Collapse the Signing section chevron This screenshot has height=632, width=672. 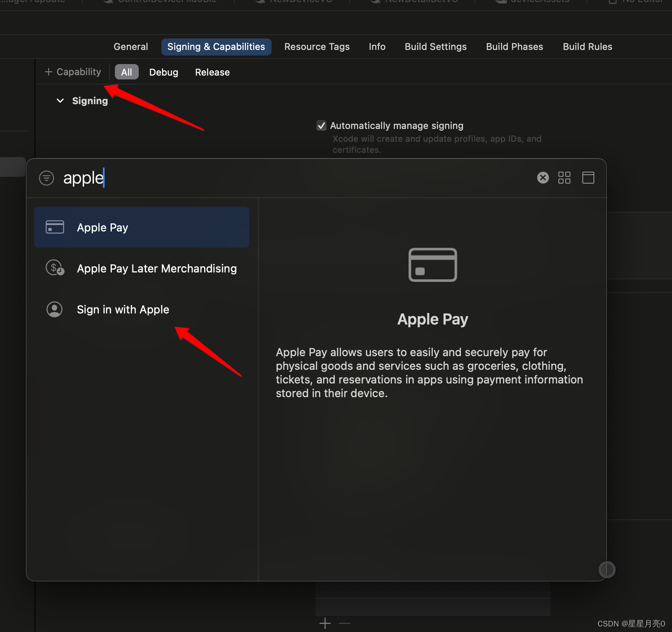tap(60, 101)
